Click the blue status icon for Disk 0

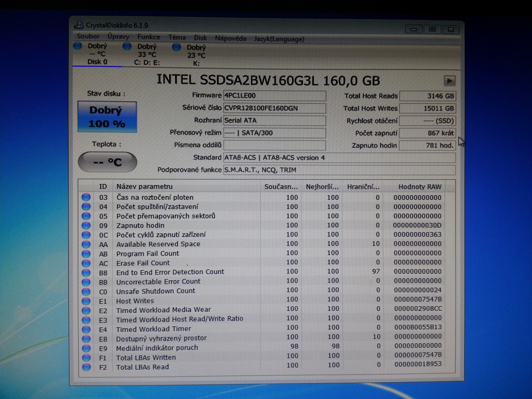(78, 46)
